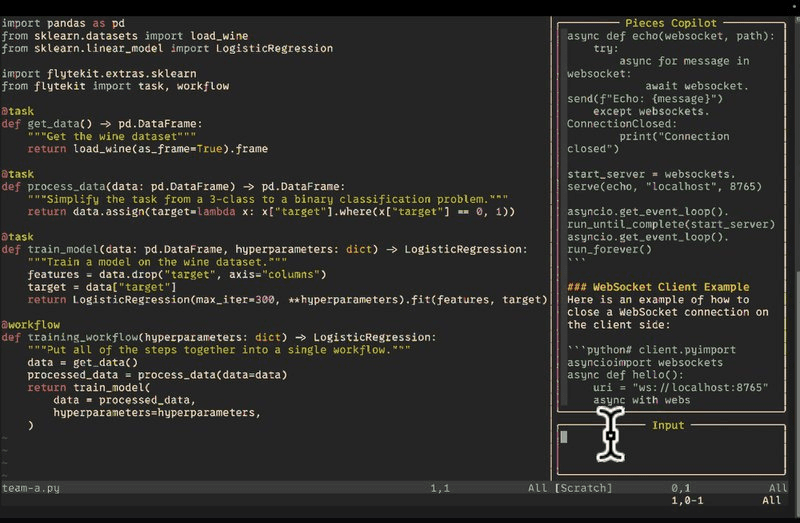Click the '### WebSocket Client Example' heading
Screen dimensions: 800x523
click(x=658, y=287)
